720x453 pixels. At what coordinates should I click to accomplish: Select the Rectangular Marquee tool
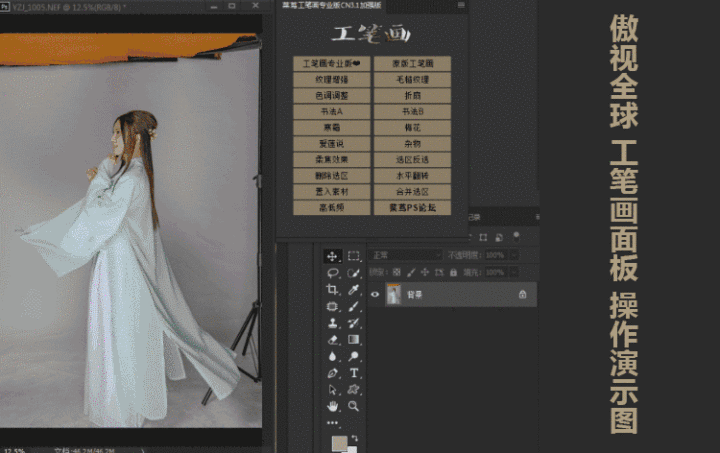354,256
